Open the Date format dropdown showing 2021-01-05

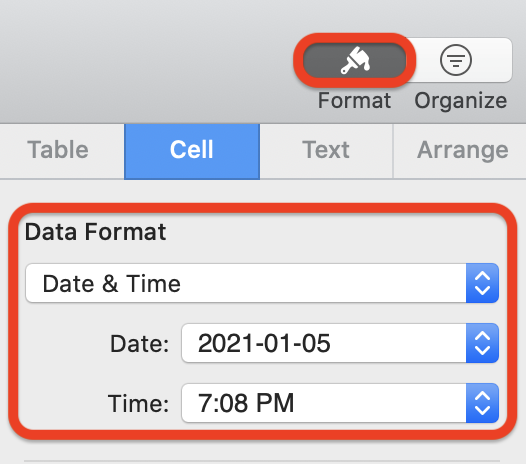pos(340,343)
